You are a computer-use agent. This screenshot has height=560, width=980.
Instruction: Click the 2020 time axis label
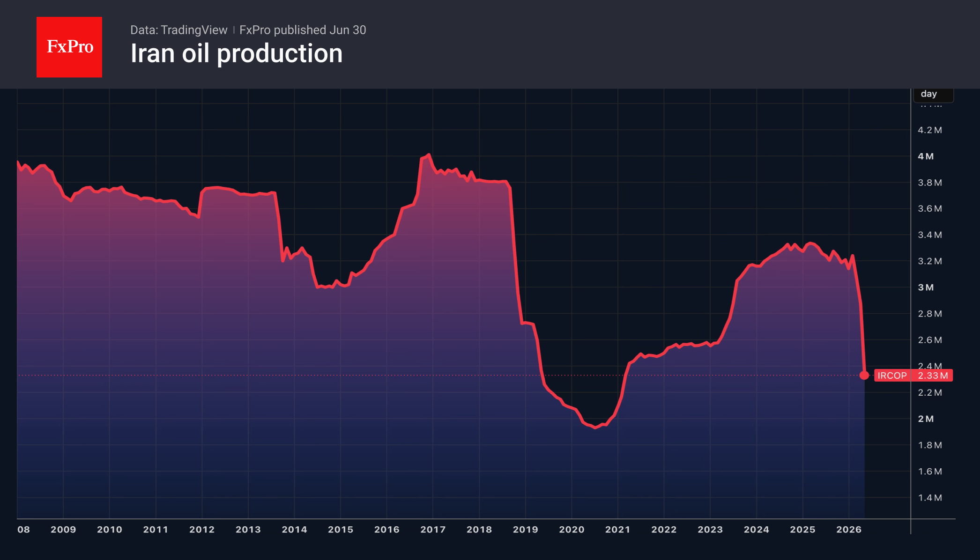tap(572, 530)
